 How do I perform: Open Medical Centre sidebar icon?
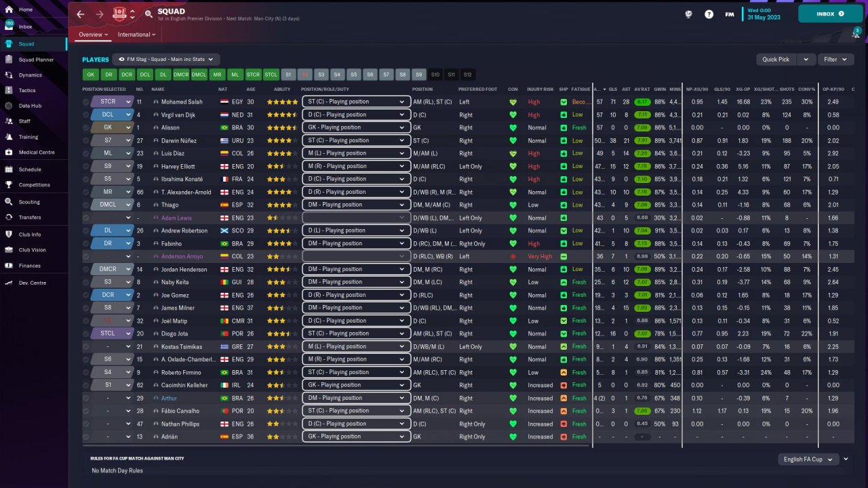9,152
